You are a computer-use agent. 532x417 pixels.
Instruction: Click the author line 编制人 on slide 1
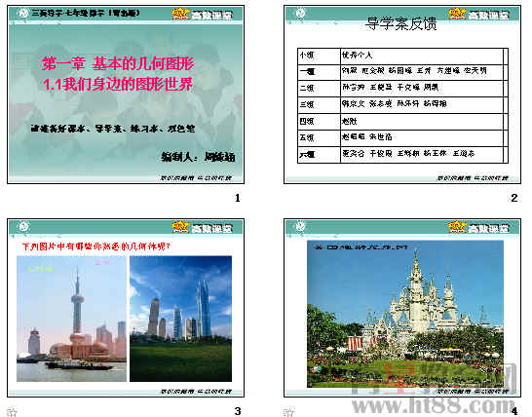(x=198, y=157)
